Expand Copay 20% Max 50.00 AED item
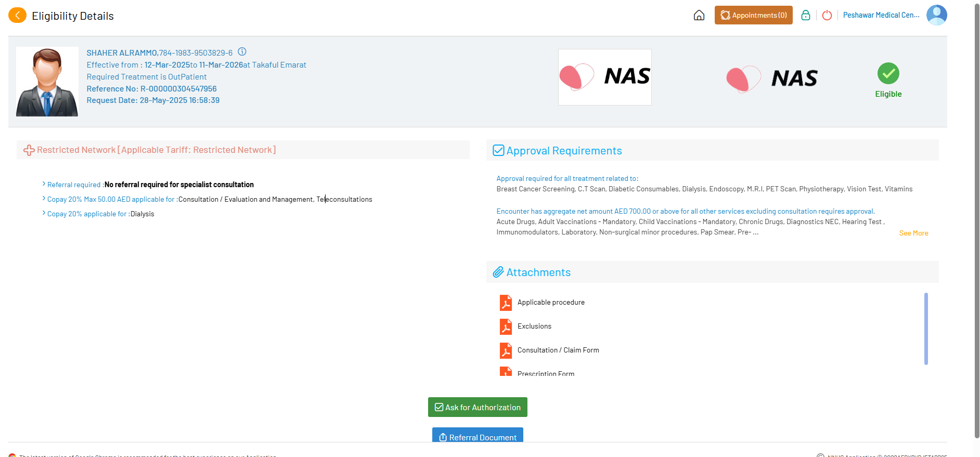980x457 pixels. point(44,199)
